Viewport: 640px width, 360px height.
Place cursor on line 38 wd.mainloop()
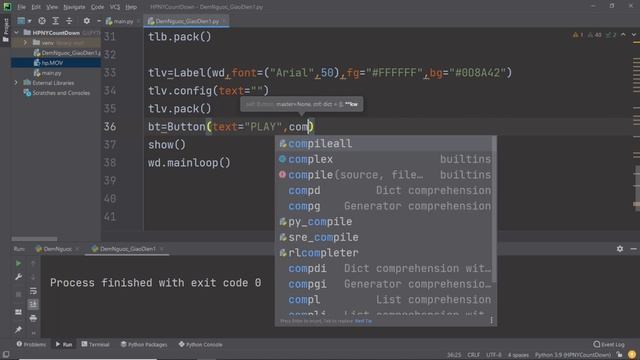[189, 163]
